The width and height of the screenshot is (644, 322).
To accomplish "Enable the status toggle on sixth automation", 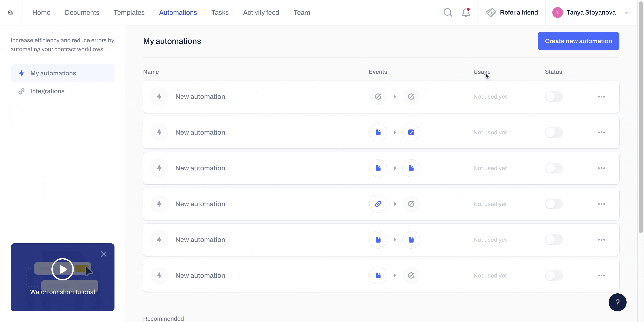I will [554, 275].
